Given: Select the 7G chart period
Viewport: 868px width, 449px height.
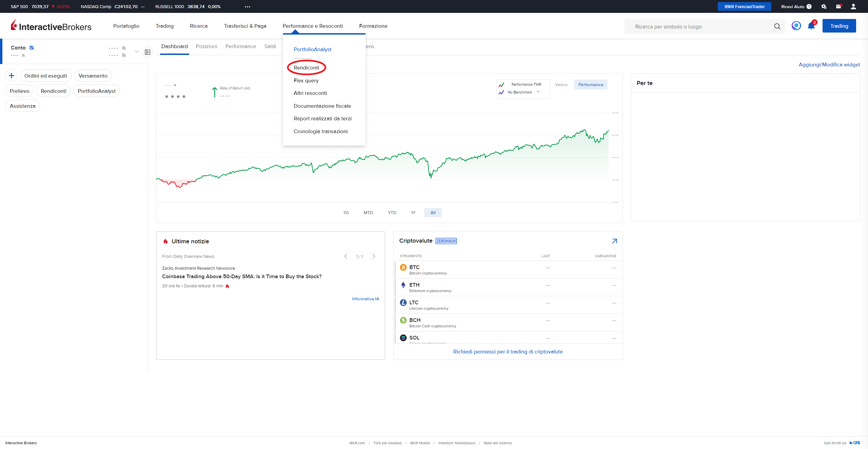Looking at the screenshot, I should tap(346, 213).
